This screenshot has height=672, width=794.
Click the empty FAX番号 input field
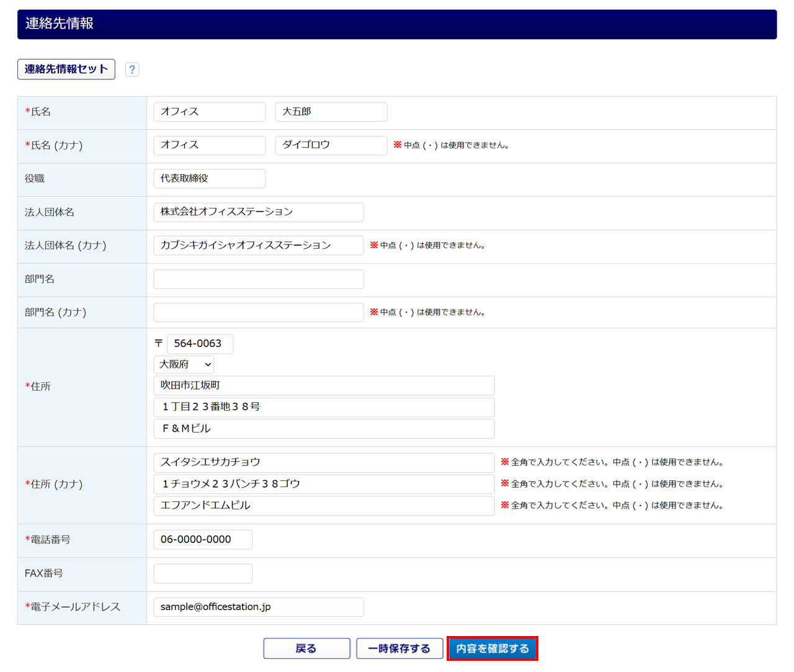pyautogui.click(x=203, y=573)
